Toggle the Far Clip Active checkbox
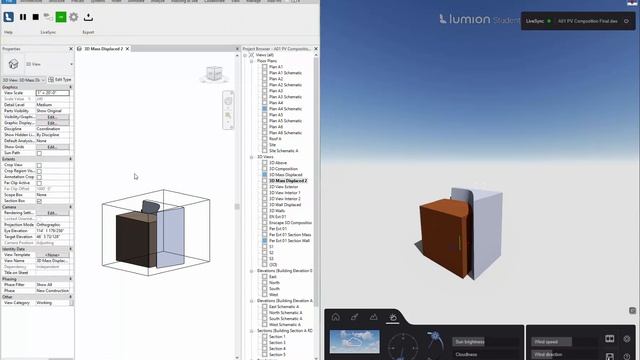This screenshot has width=640, height=360. [39, 183]
